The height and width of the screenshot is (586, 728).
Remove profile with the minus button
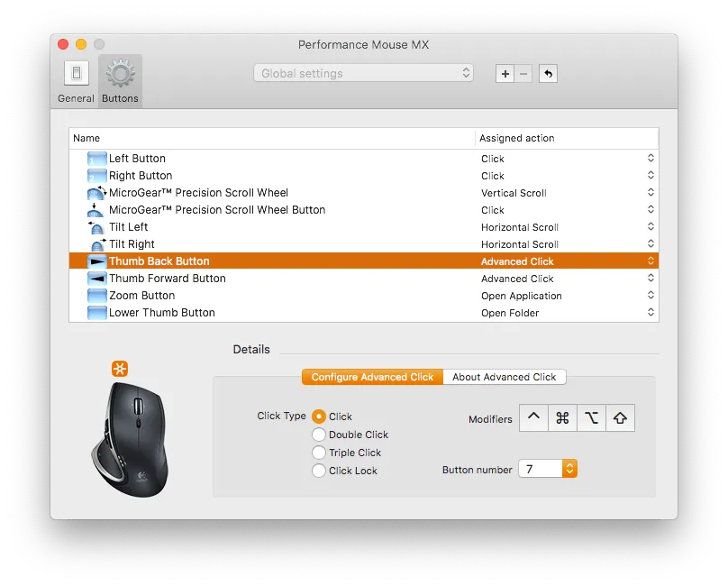tap(523, 73)
